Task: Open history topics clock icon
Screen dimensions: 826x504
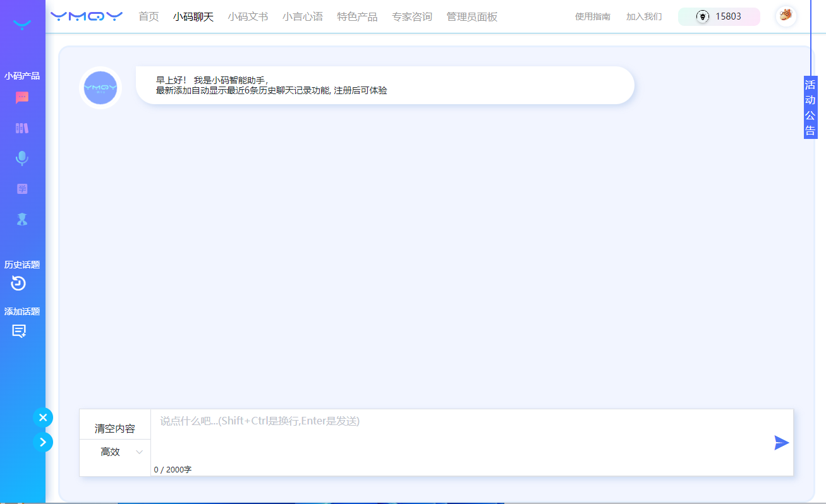Action: tap(18, 284)
